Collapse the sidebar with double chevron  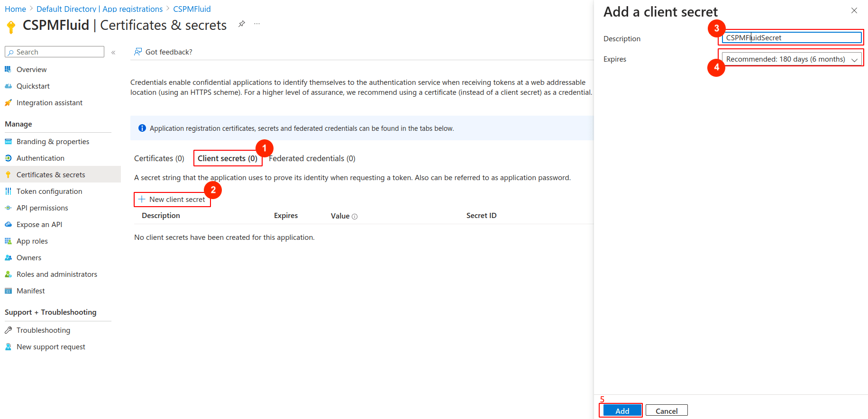point(113,52)
